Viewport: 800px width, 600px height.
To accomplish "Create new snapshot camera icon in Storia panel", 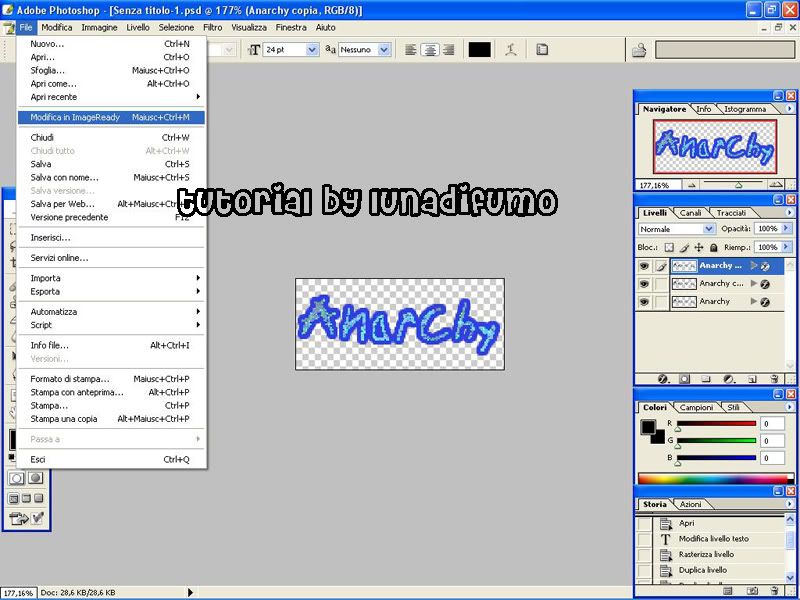I will [x=755, y=591].
